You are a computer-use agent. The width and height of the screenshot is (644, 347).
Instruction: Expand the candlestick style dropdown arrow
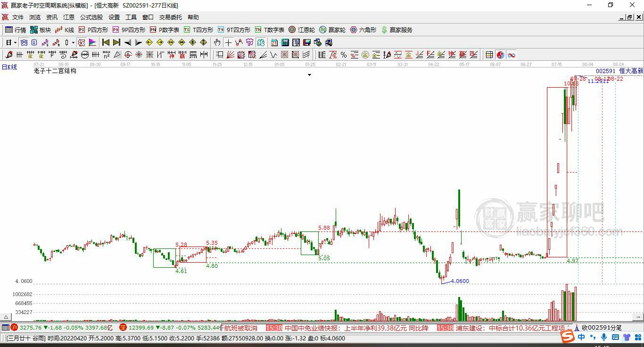73,42
